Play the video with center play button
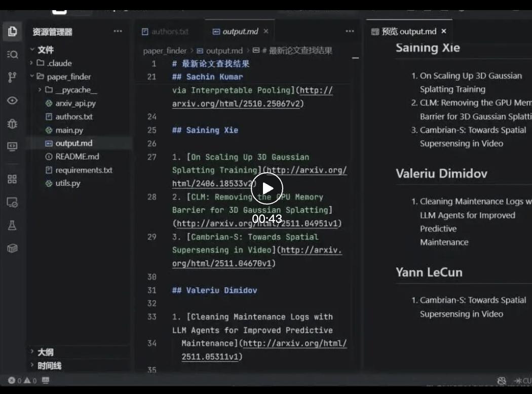Image resolution: width=532 pixels, height=394 pixels. coord(267,188)
